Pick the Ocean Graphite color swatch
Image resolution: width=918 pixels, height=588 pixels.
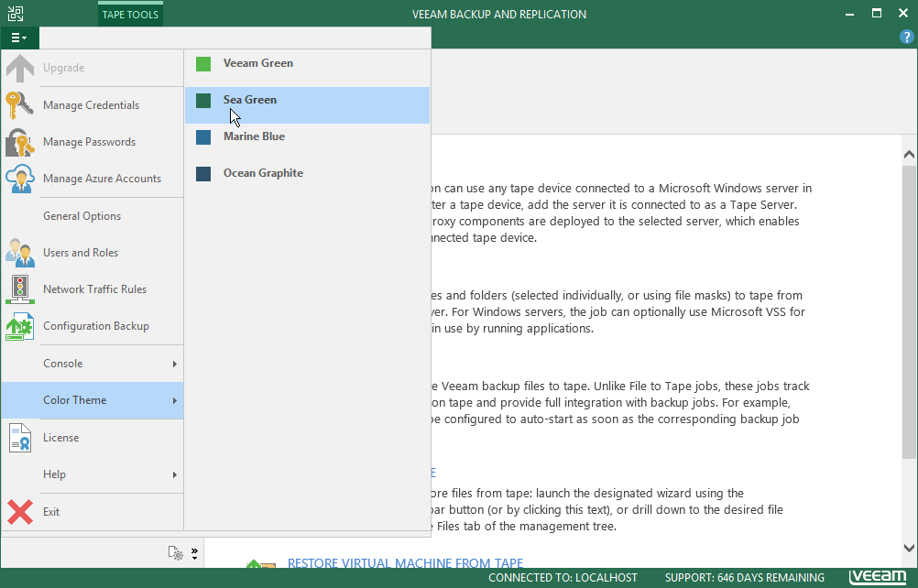pos(203,174)
